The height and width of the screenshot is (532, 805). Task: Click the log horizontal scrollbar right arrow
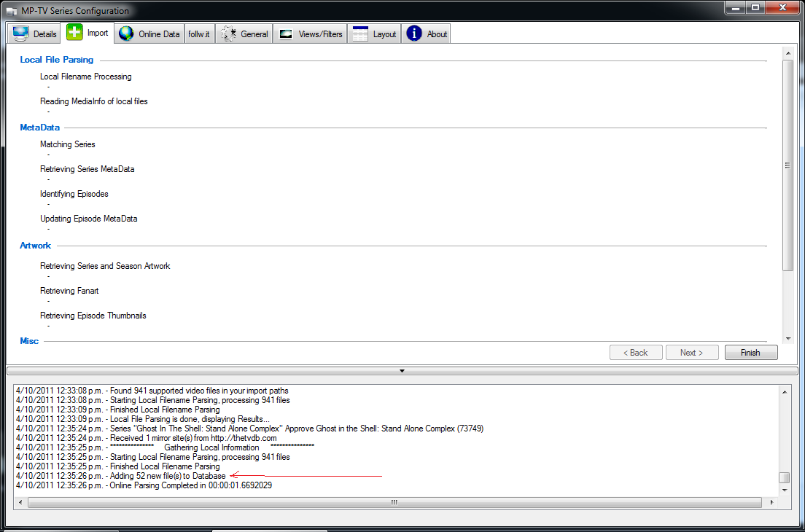771,502
